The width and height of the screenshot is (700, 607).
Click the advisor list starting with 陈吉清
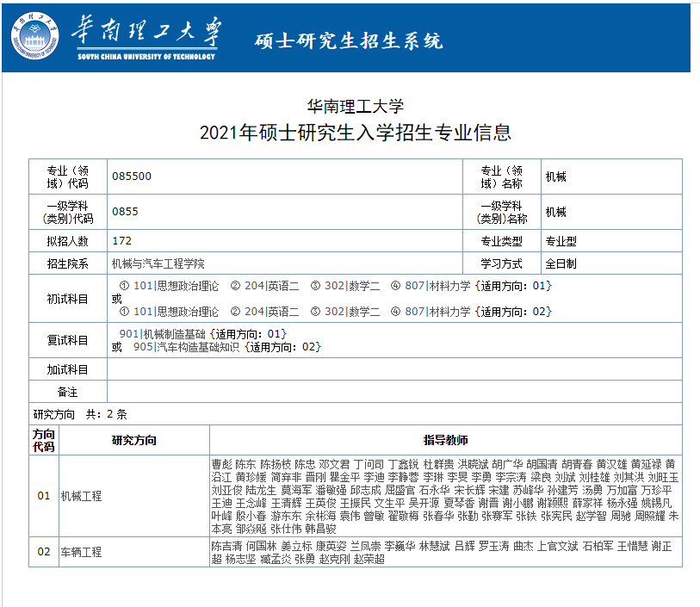point(442,553)
